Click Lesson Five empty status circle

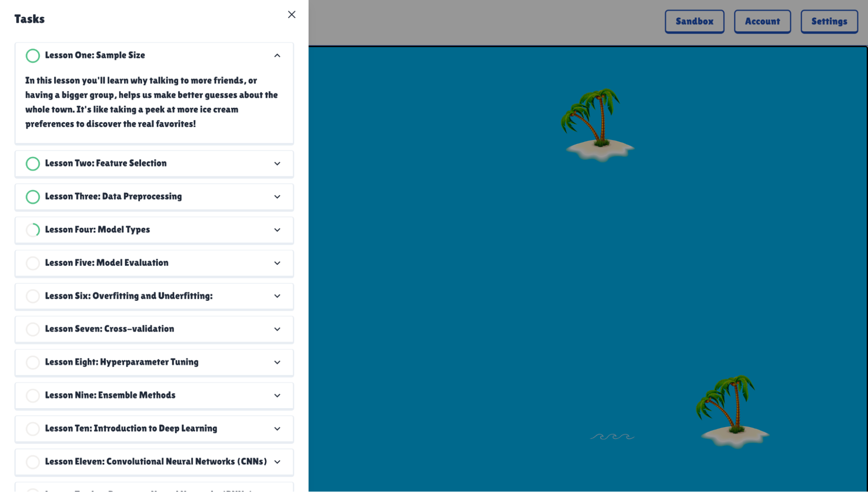coord(33,263)
